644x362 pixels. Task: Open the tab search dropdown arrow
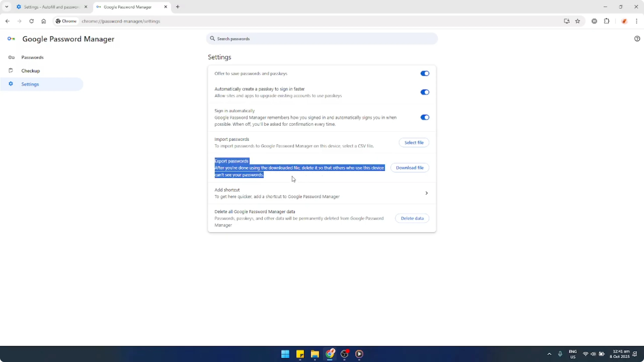click(7, 7)
